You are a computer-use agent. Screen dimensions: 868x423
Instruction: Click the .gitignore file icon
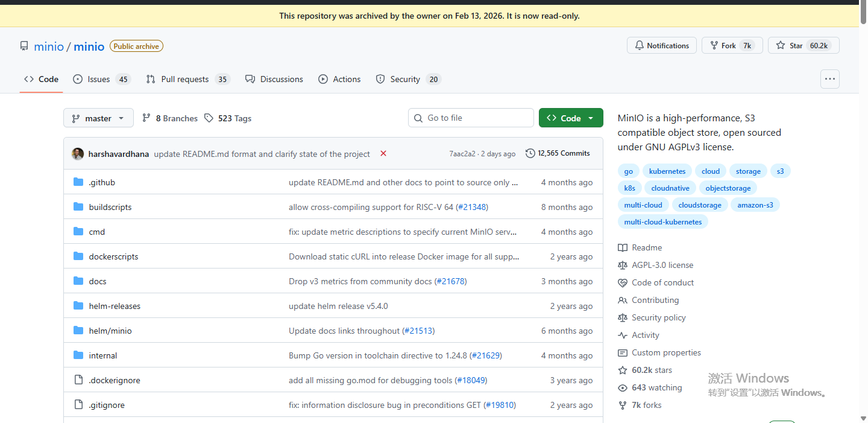click(78, 405)
